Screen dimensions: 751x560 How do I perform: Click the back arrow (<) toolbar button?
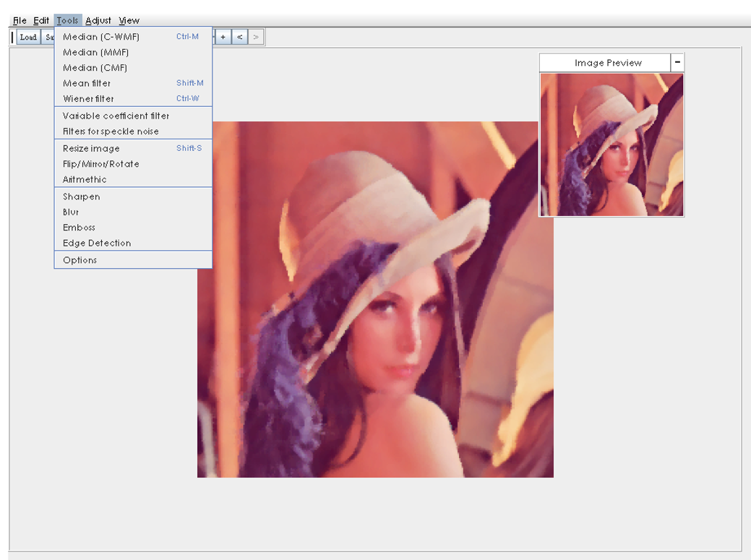(x=240, y=37)
